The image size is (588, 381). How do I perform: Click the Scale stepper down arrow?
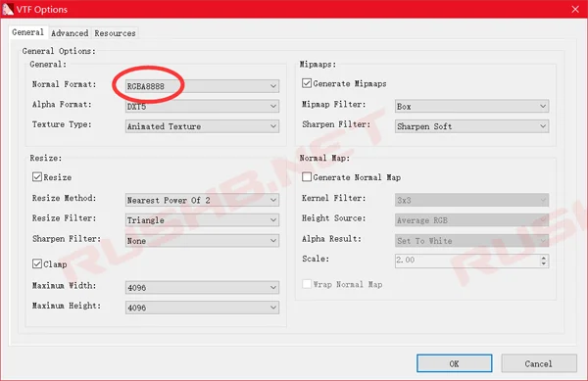(544, 263)
